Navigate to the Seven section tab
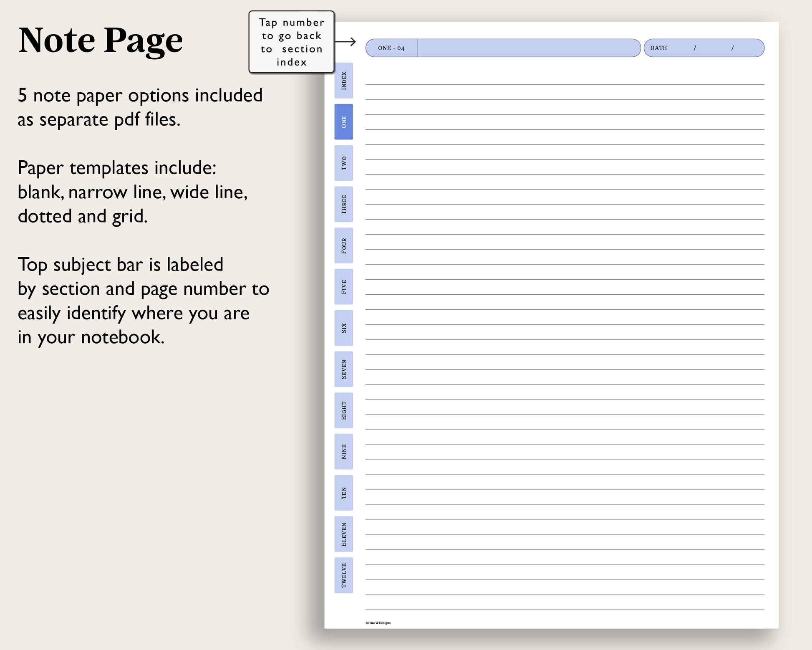 pyautogui.click(x=343, y=369)
